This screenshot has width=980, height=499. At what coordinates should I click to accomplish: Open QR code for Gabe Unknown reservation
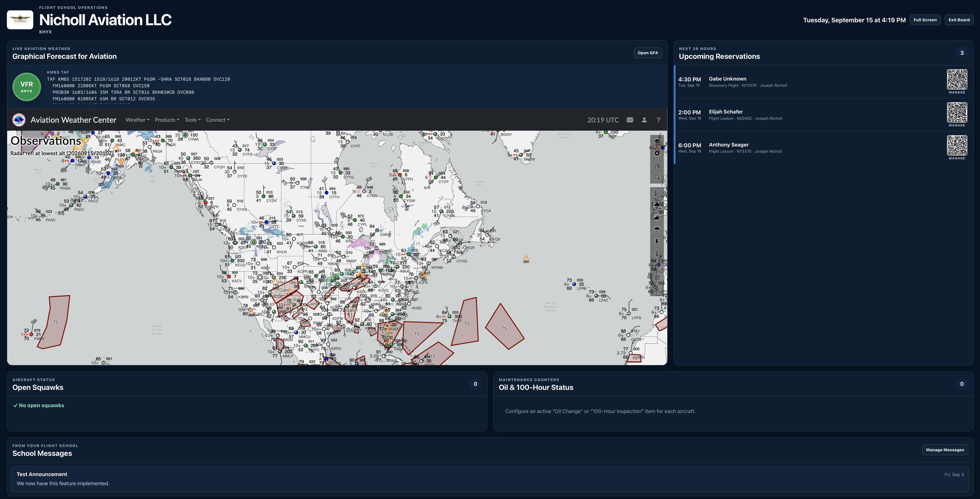tap(957, 80)
